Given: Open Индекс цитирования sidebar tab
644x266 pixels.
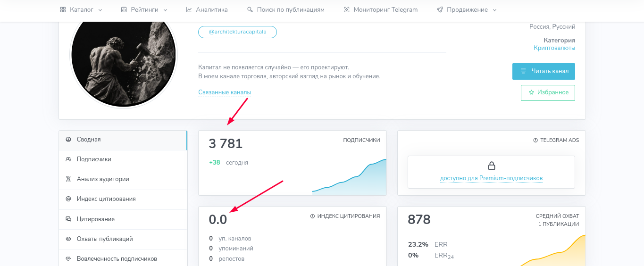Looking at the screenshot, I should [123, 199].
